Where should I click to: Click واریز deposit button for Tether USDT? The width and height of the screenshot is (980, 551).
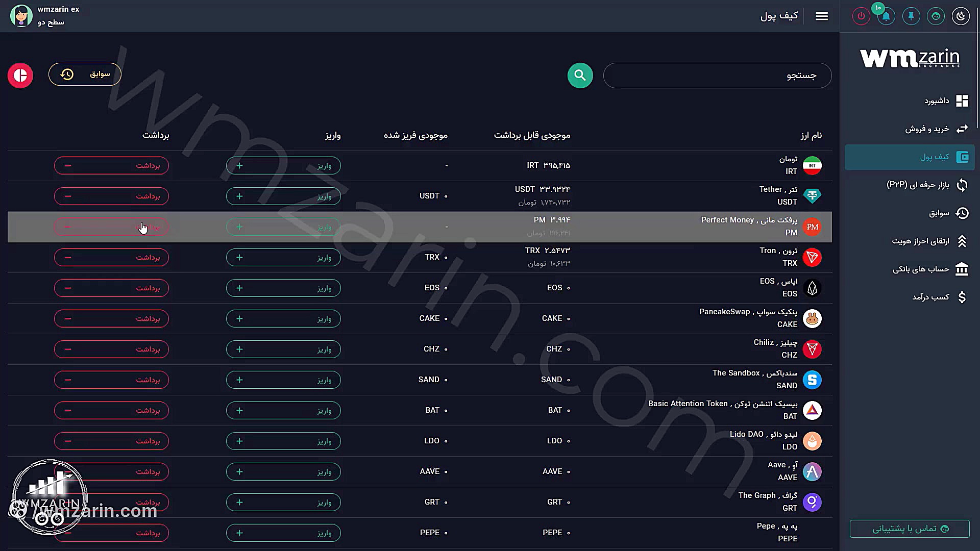point(283,196)
